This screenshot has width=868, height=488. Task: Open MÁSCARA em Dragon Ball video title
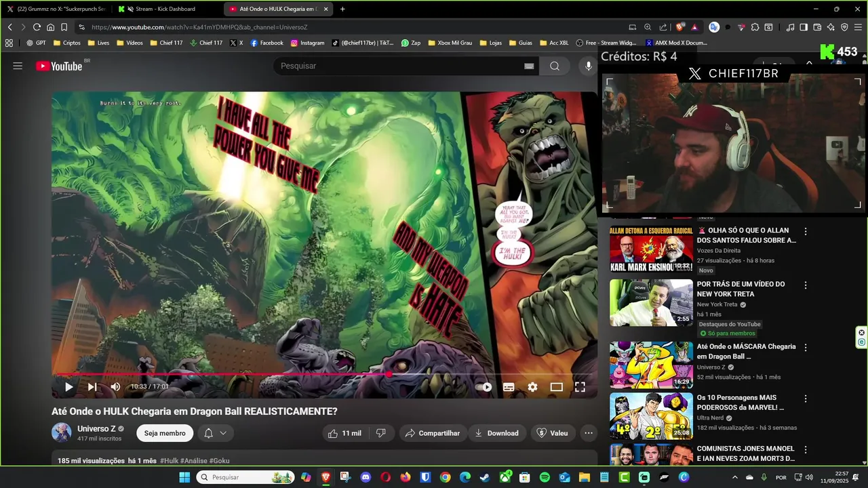[747, 351]
